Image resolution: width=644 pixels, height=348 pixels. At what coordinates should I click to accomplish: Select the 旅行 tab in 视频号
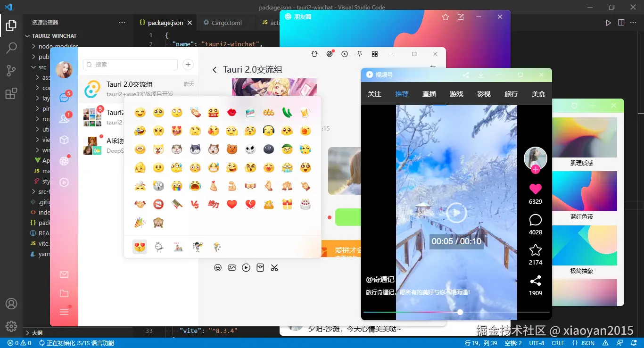pos(511,94)
